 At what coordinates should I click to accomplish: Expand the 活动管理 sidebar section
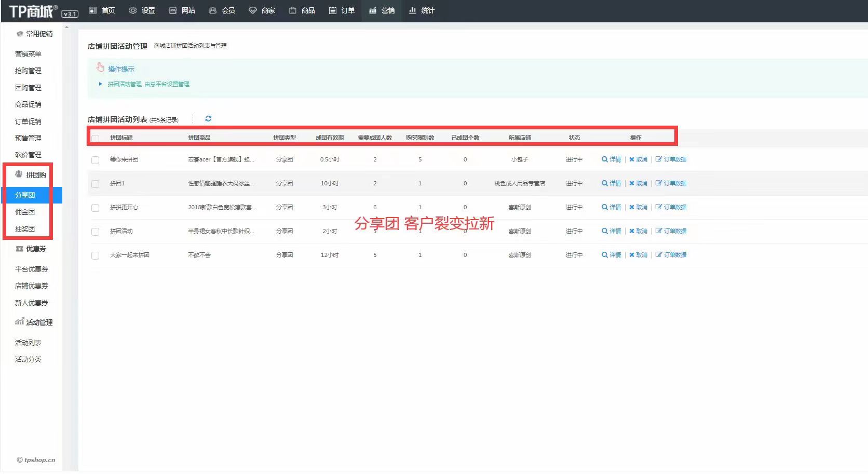point(34,322)
